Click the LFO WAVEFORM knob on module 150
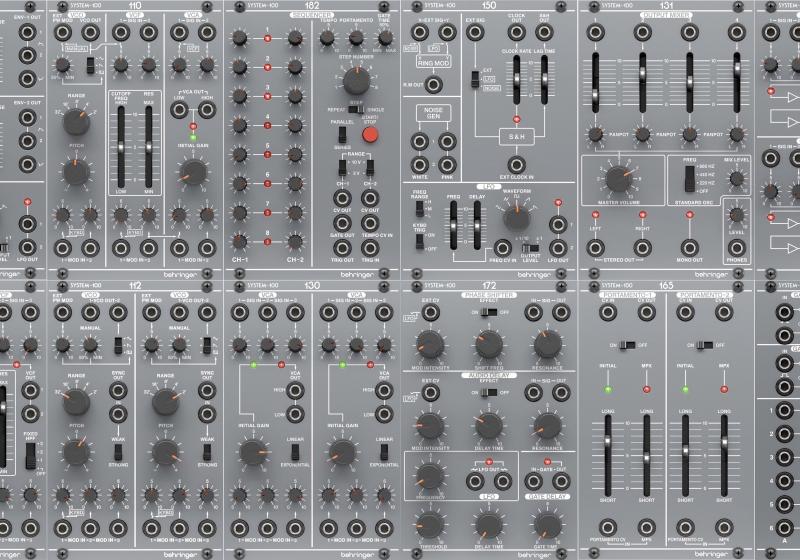800x560 pixels. (516, 218)
